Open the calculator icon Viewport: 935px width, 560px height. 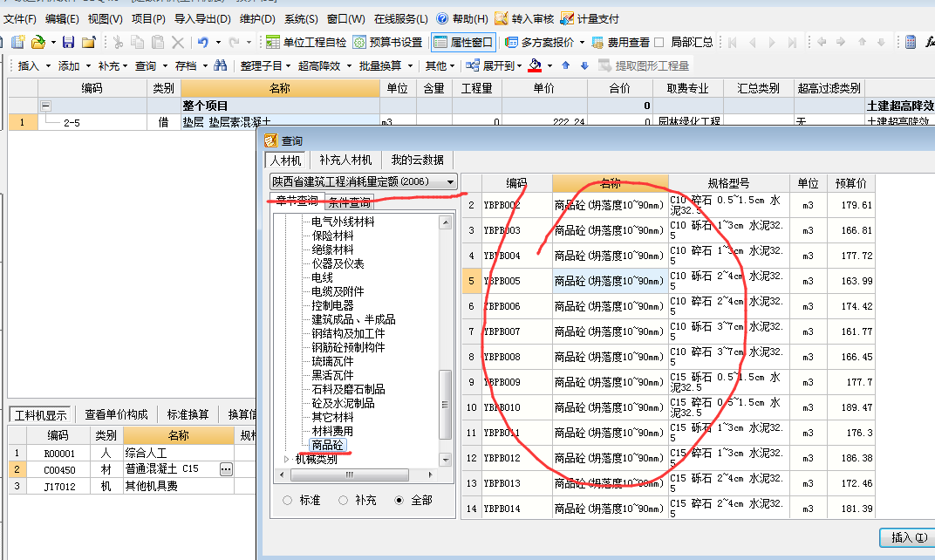911,43
